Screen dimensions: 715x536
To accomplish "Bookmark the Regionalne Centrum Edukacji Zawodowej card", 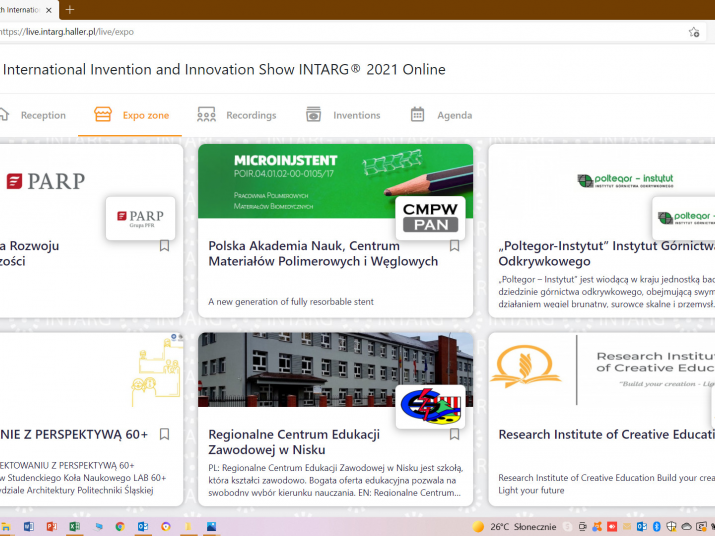I will coord(454,435).
